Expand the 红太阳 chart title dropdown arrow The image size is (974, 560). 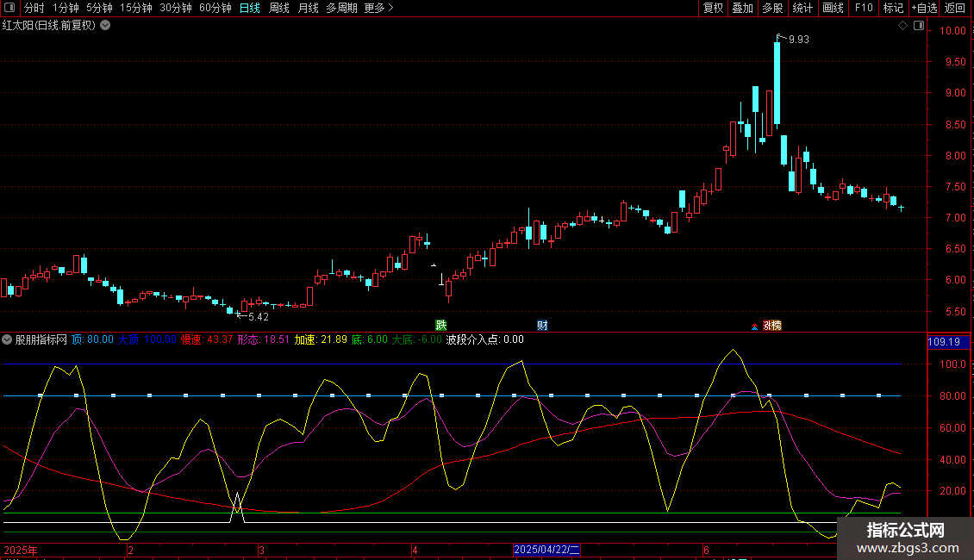click(x=105, y=26)
